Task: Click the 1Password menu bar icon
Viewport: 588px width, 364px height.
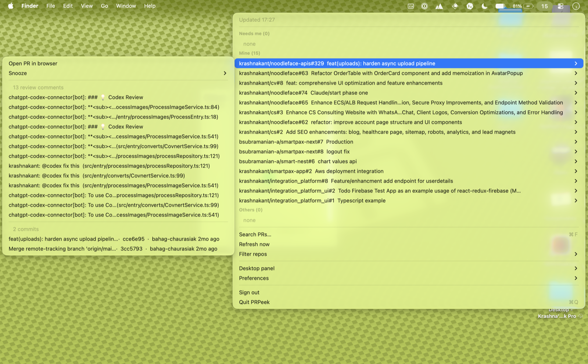Action: [x=424, y=6]
